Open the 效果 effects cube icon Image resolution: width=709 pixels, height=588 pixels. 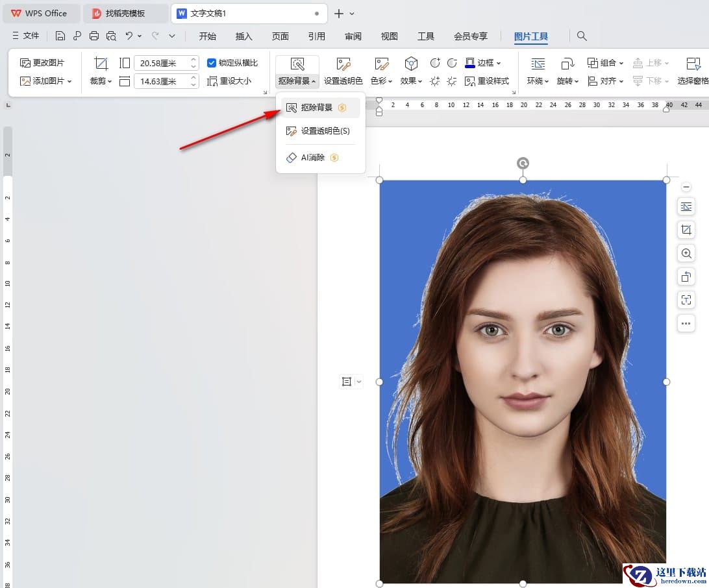point(411,64)
